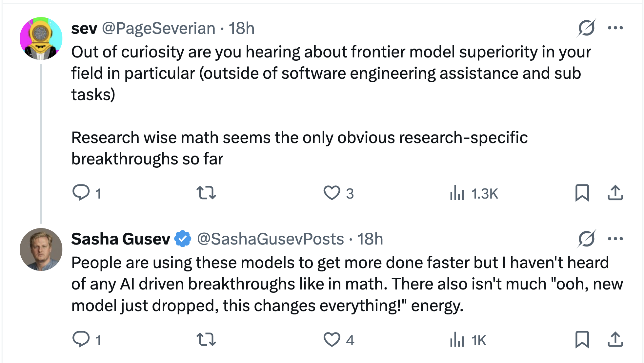Bookmark sev's tweet

(582, 193)
